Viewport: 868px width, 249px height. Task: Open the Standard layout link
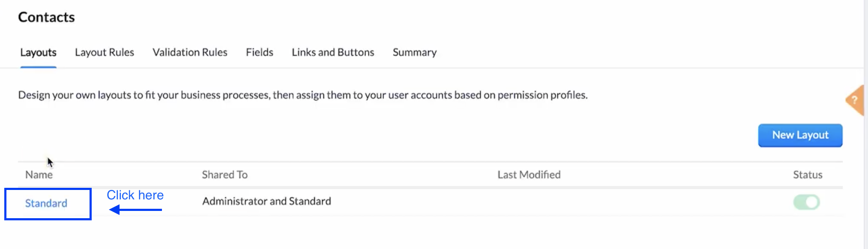click(x=46, y=203)
